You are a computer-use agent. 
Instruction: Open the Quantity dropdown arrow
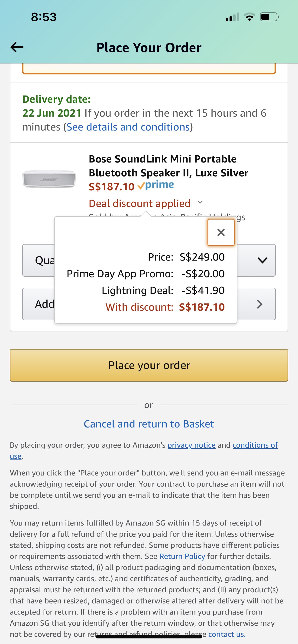[262, 260]
